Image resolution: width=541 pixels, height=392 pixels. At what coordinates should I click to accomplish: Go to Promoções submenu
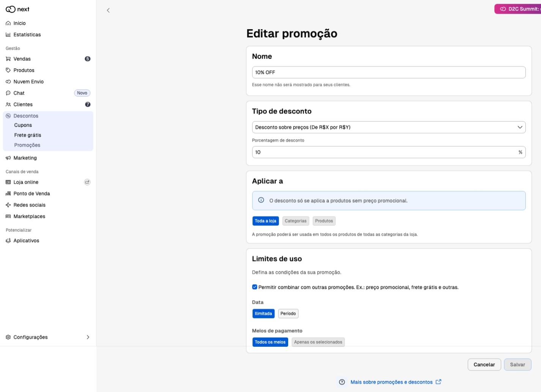27,145
